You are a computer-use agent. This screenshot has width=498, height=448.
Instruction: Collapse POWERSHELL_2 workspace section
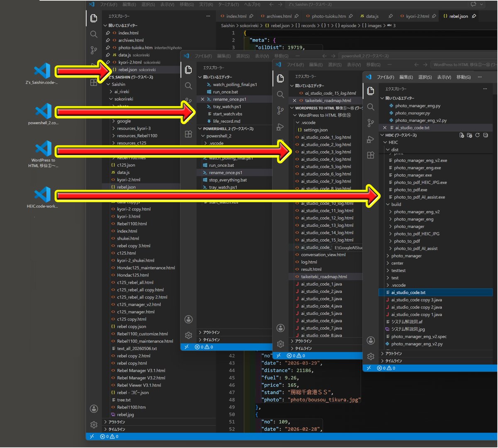tap(200, 129)
